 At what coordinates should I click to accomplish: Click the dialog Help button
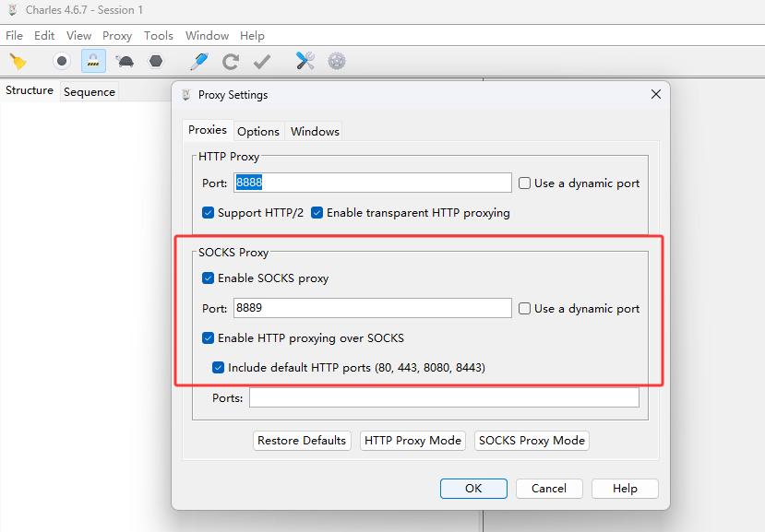625,489
